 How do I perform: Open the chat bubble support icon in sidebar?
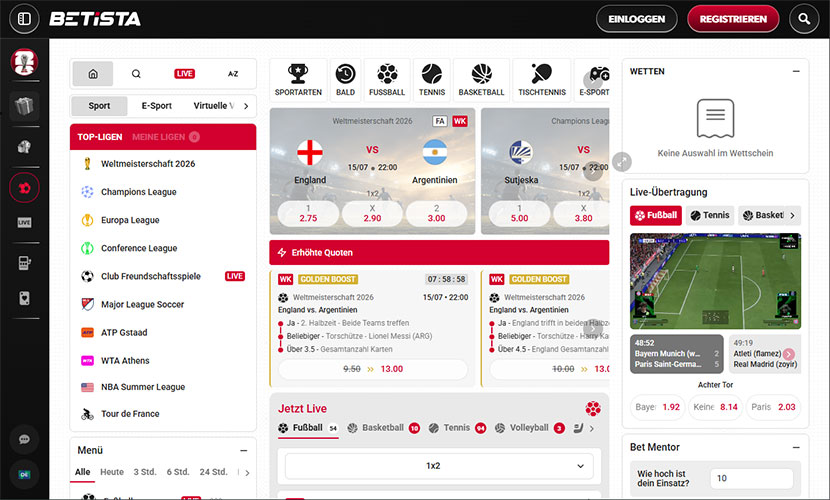click(x=24, y=439)
